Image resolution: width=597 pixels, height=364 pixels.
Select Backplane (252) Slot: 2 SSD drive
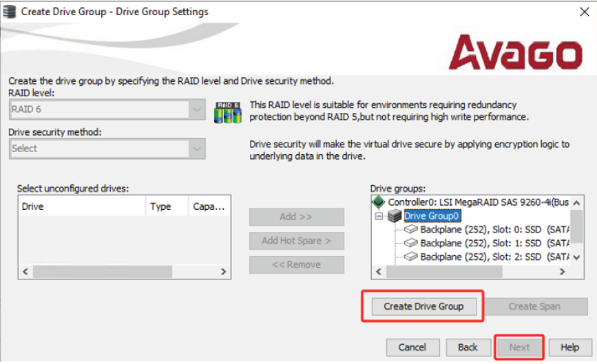494,257
